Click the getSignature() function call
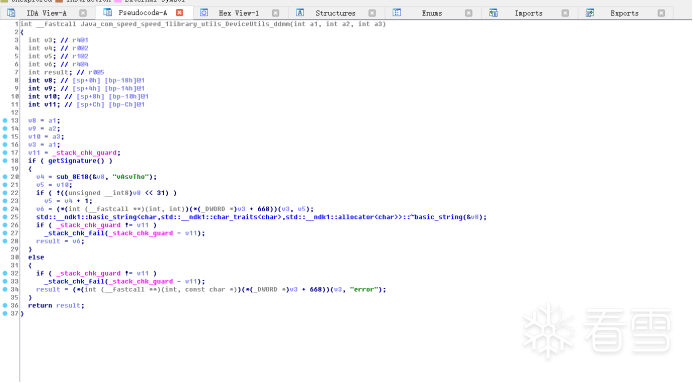The image size is (693, 383). pyautogui.click(x=76, y=161)
